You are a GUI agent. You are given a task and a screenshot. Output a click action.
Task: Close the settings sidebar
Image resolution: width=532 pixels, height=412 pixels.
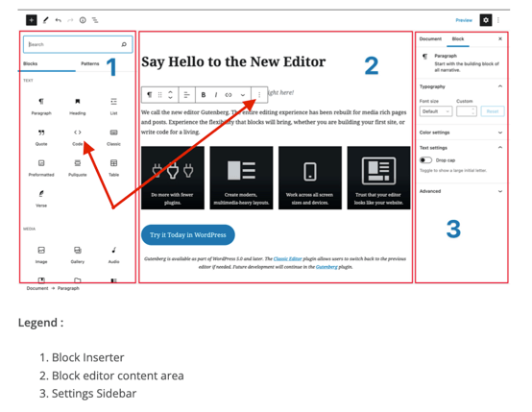pos(500,38)
